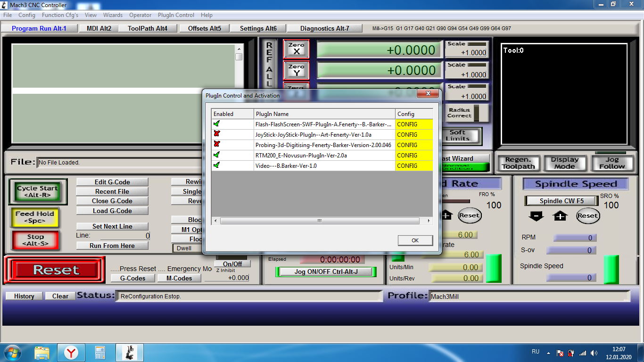Open the Wizards menu
Screen dimensions: 644x362
(113, 15)
